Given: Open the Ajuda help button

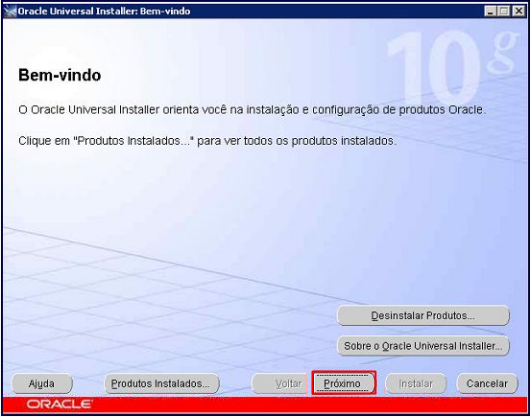Looking at the screenshot, I should (42, 384).
